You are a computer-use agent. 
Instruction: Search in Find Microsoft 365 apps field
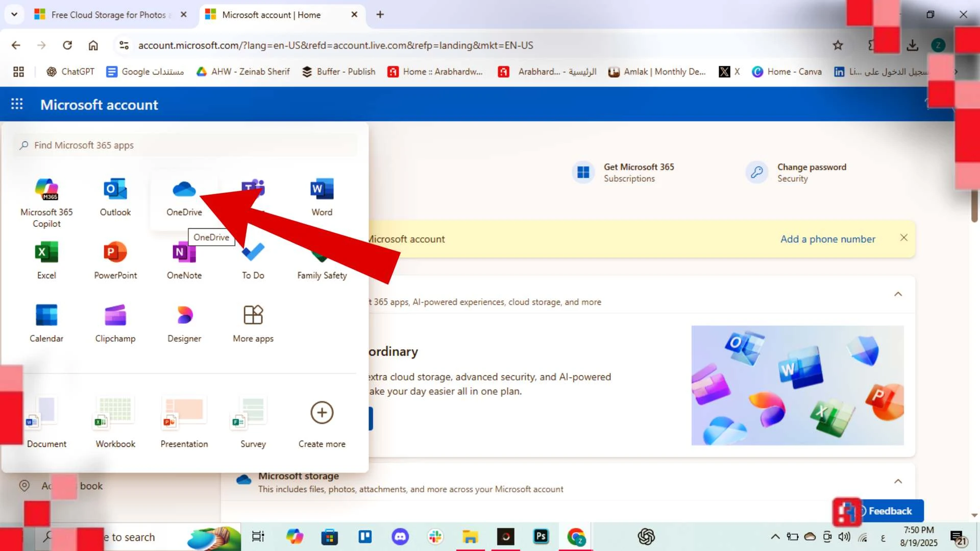(x=185, y=145)
